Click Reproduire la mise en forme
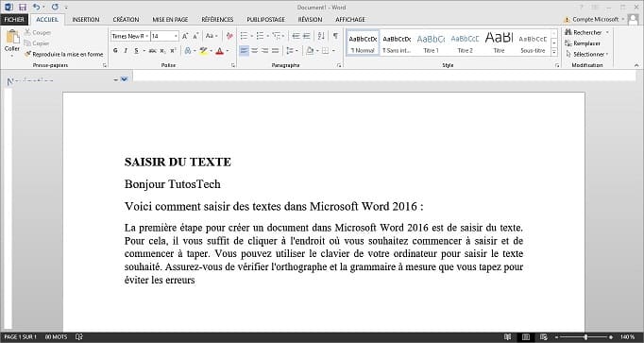Image resolution: width=644 pixels, height=343 pixels. (63, 54)
